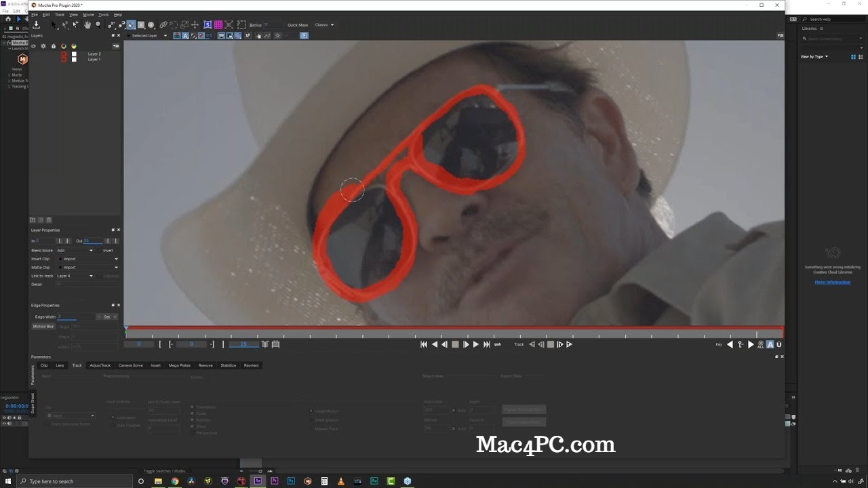
Task: Open the Blend Mode Add dropdown
Action: [75, 251]
